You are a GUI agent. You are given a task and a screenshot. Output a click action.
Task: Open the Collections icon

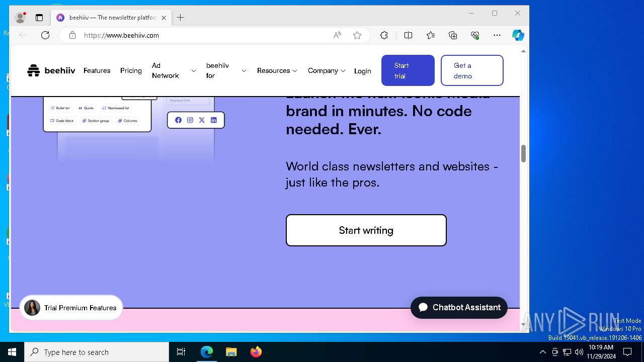(x=453, y=35)
